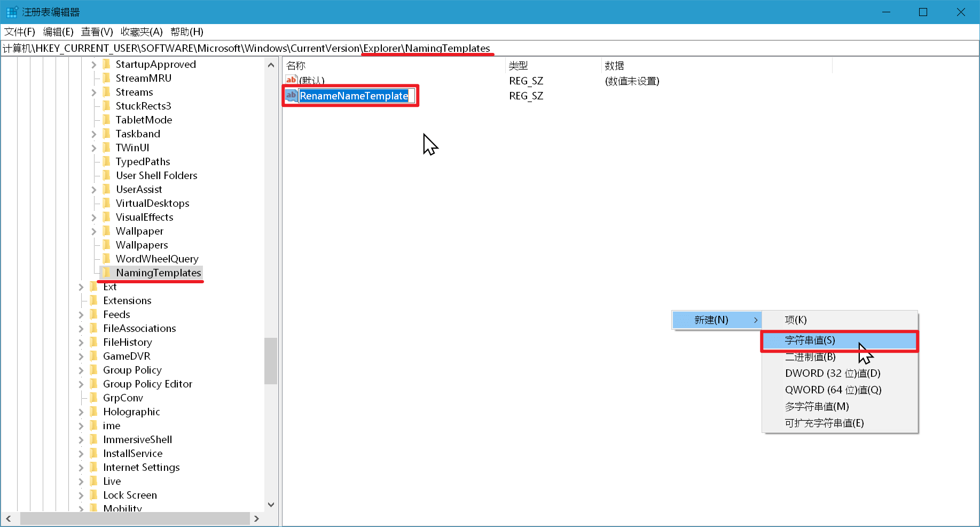The height and width of the screenshot is (527, 980).
Task: Select DWORD (32 位)值(D) menu entry
Action: pyautogui.click(x=832, y=374)
